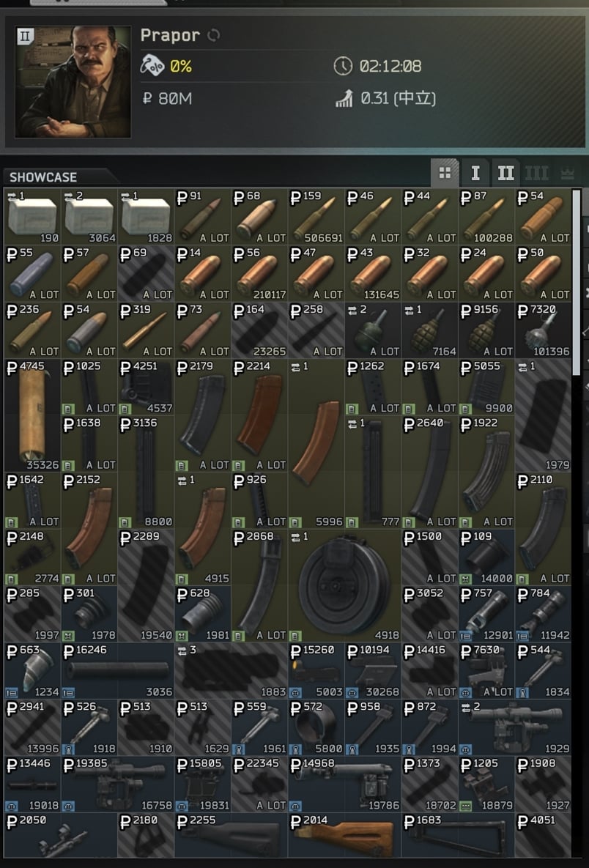Screen dimensions: 589x868
Task: Select the ammo crate with stock 3064
Action: [89, 216]
